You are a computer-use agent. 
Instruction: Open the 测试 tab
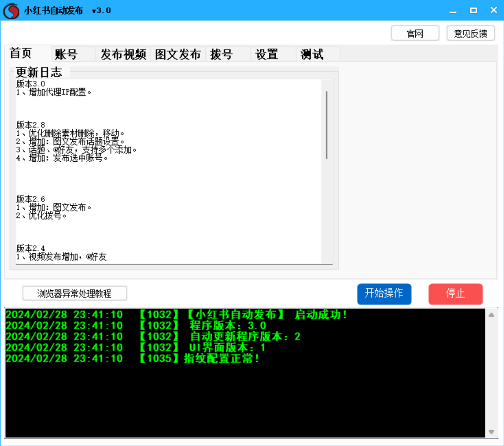[x=318, y=54]
